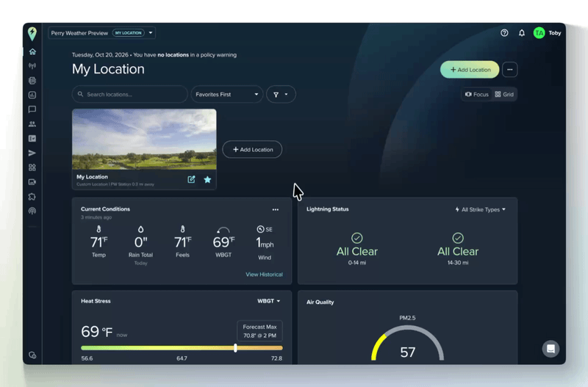588x387 pixels.
Task: Open the paper plane send sidebar icon
Action: (32, 153)
